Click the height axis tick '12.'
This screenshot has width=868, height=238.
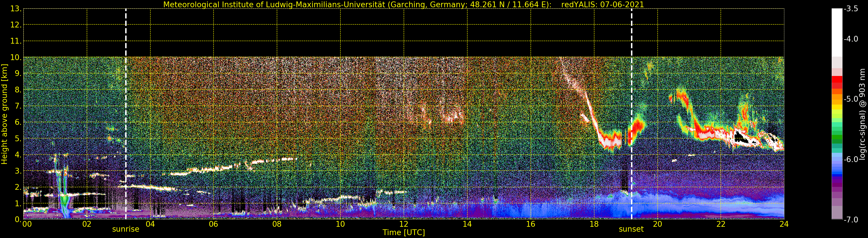pyautogui.click(x=16, y=25)
